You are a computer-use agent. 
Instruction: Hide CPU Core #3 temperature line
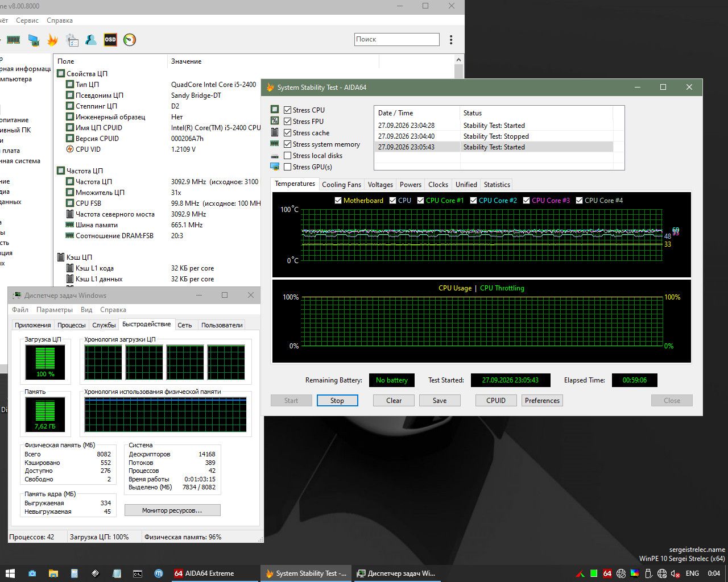[527, 201]
